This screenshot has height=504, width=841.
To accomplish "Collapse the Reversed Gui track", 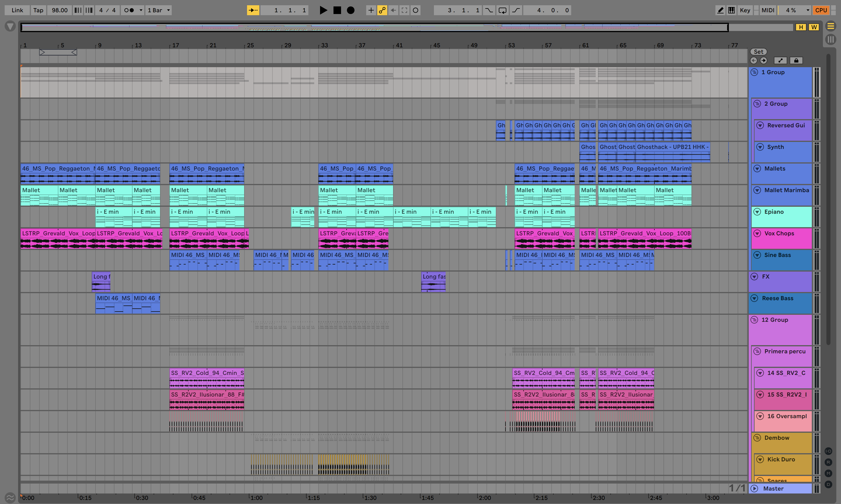I will tap(760, 125).
